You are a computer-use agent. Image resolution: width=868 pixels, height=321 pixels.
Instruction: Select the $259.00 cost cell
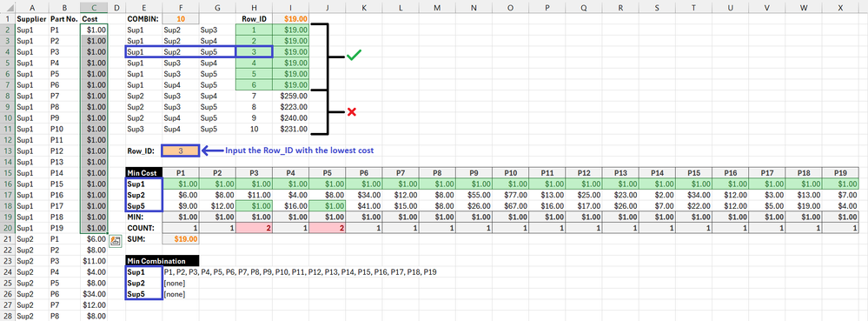tap(290, 96)
